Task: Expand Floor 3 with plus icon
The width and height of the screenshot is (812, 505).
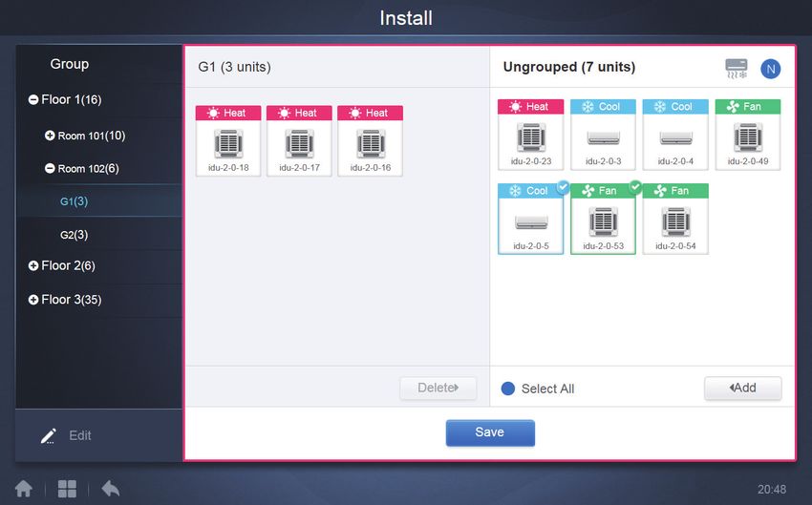Action: (33, 300)
